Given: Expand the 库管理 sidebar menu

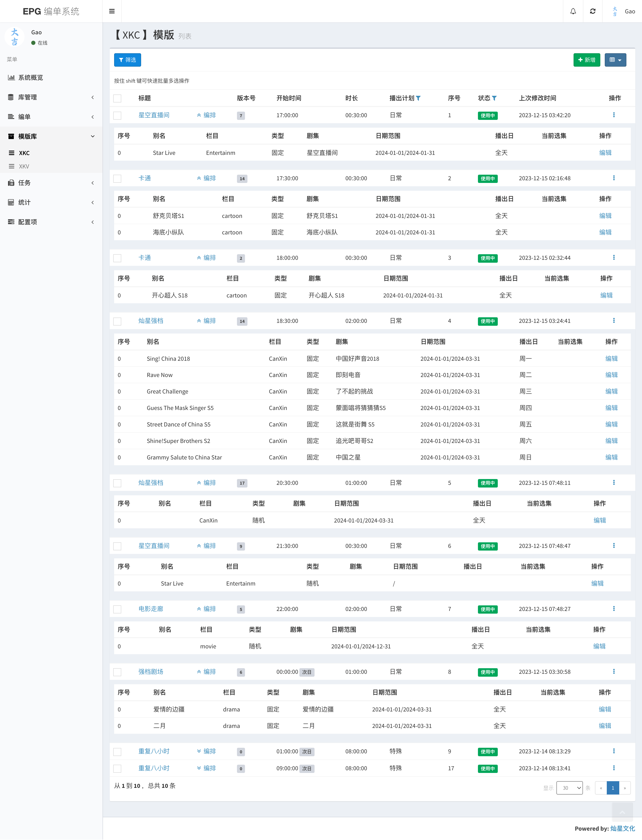Looking at the screenshot, I should (x=27, y=97).
